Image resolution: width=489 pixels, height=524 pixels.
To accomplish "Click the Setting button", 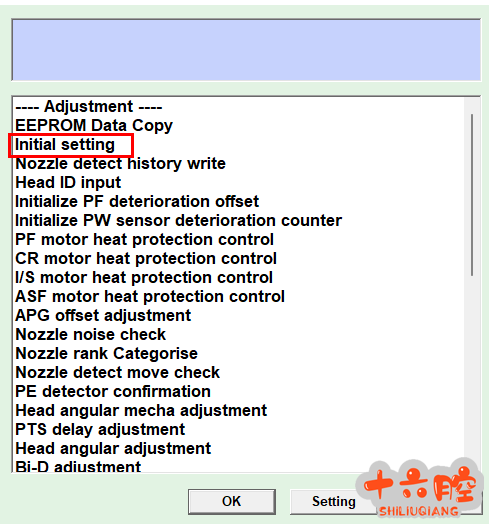I will tap(334, 502).
